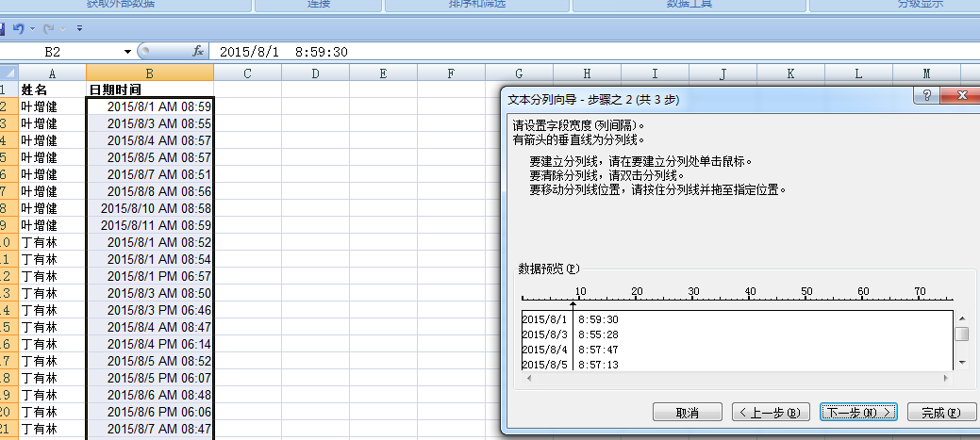Image resolution: width=980 pixels, height=440 pixels.
Task: Click the Undo arrow icon
Action: (18, 29)
